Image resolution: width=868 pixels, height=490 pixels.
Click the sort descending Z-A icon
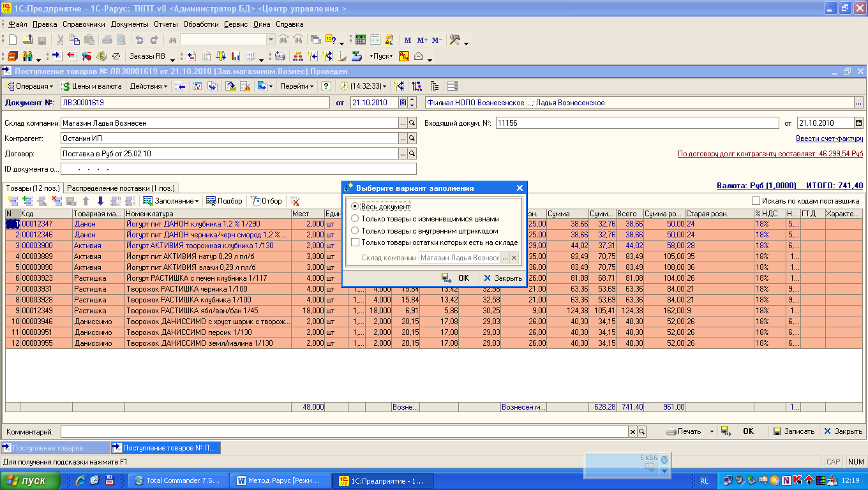click(130, 201)
